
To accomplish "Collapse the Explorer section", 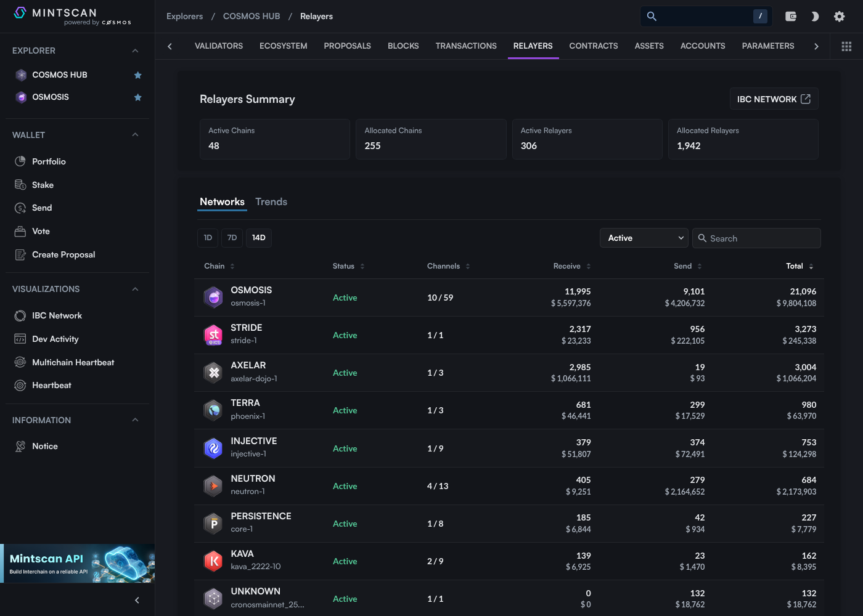I will coord(135,51).
